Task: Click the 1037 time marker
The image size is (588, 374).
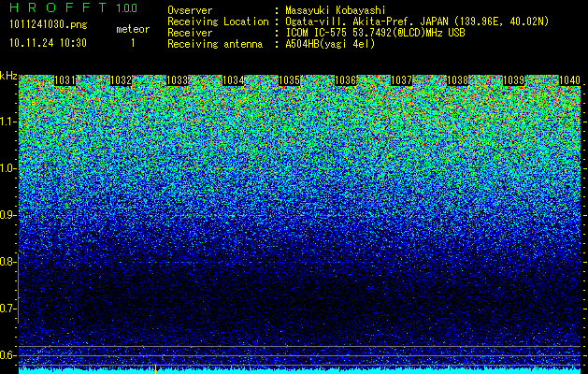Action: [x=402, y=80]
